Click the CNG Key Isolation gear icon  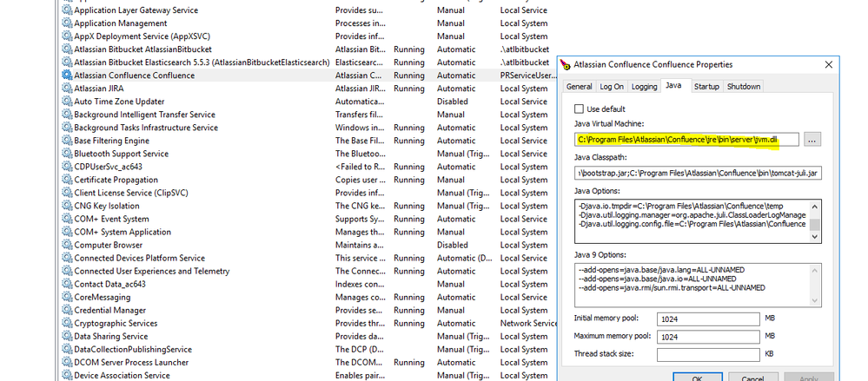coord(67,206)
